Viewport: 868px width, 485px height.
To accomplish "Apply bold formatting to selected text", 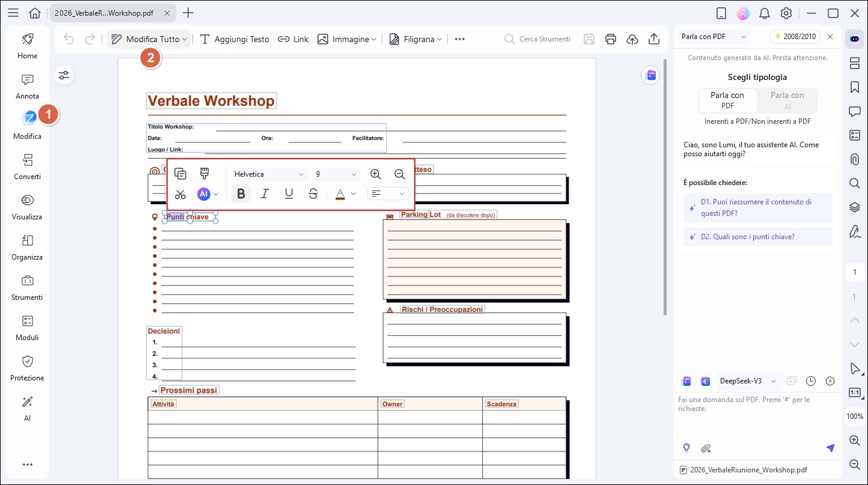I will point(240,194).
